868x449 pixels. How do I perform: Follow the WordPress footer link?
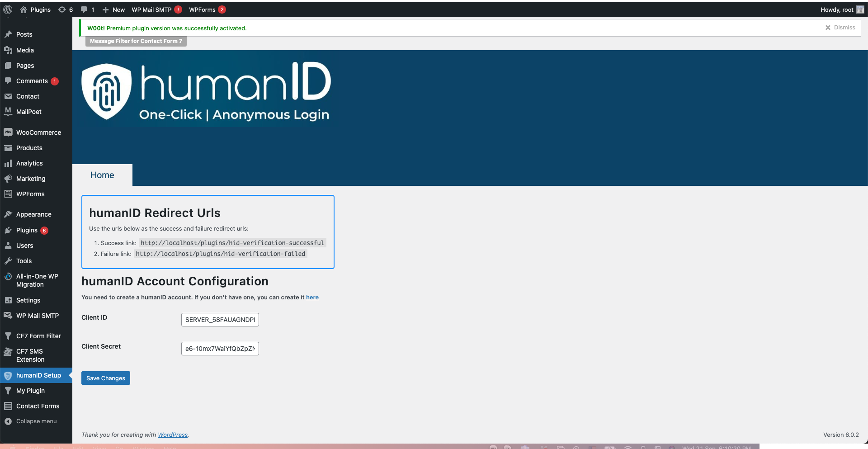pyautogui.click(x=173, y=435)
